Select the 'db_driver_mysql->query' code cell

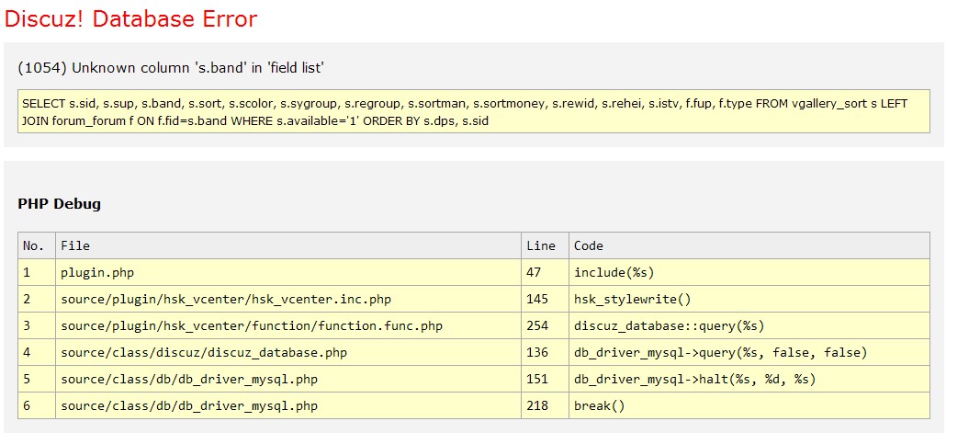coord(749,353)
